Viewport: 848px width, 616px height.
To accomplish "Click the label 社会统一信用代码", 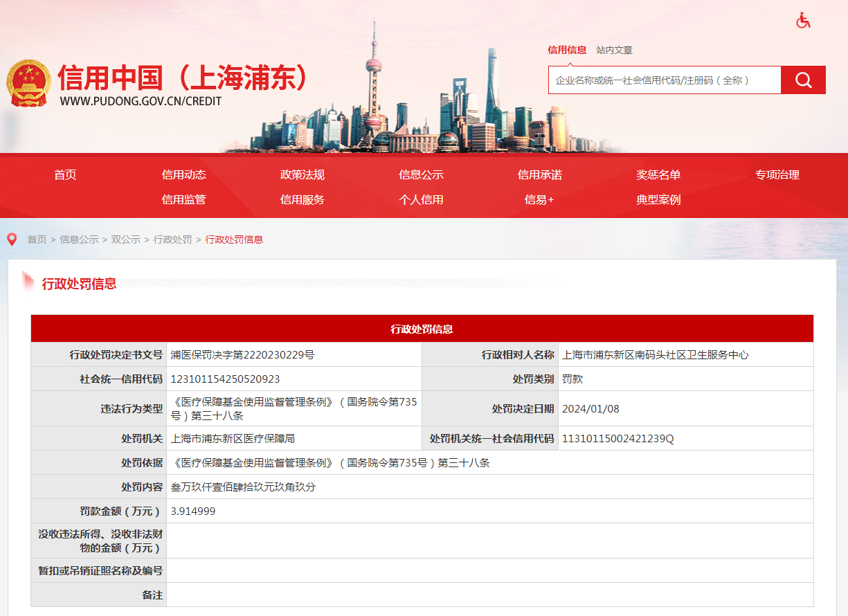I will [x=121, y=379].
